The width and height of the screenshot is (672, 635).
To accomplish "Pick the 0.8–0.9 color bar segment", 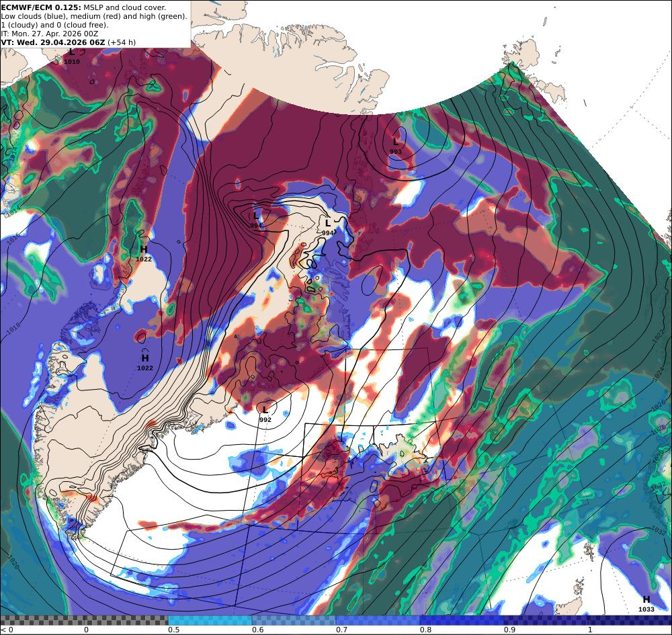I will 462,620.
